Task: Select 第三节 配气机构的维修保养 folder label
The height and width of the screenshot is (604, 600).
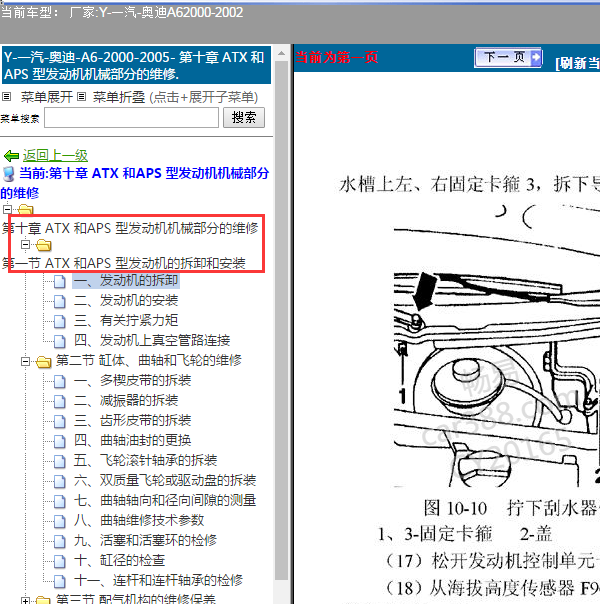Action: pyautogui.click(x=136, y=599)
